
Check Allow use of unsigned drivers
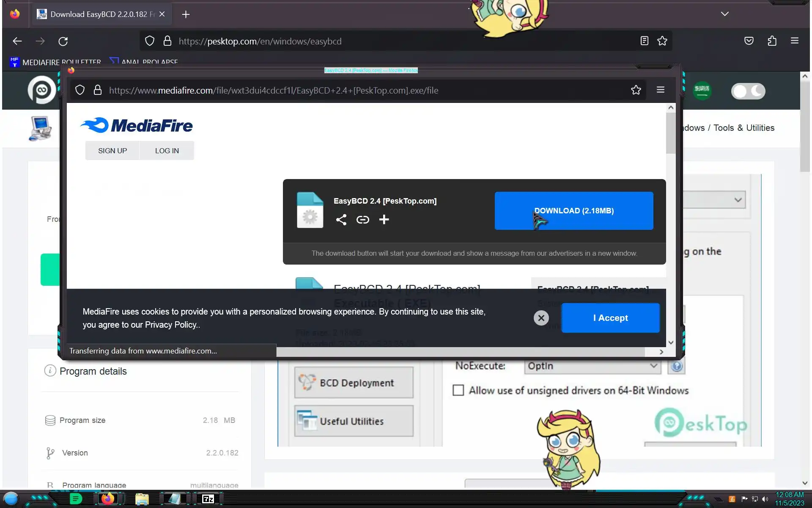click(458, 390)
